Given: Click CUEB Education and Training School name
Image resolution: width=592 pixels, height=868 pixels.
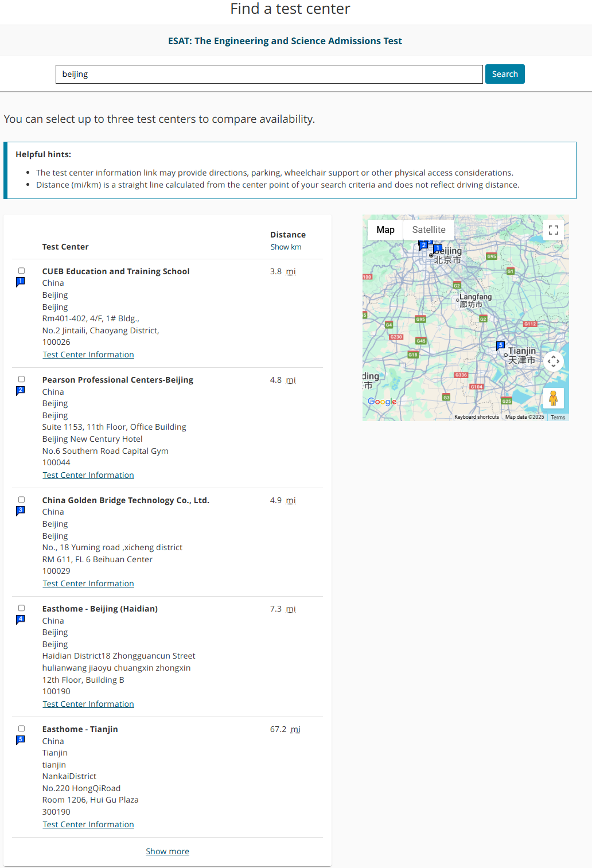Looking at the screenshot, I should coord(116,271).
